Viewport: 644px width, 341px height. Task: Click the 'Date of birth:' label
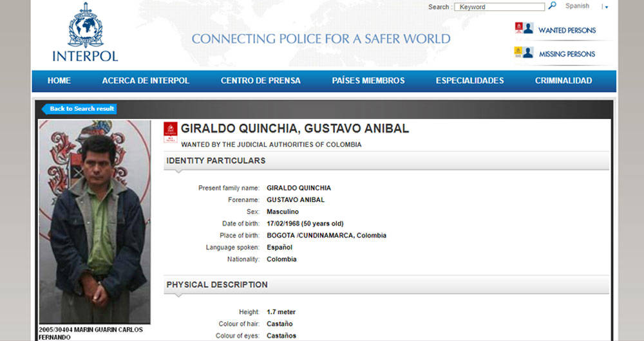point(241,224)
